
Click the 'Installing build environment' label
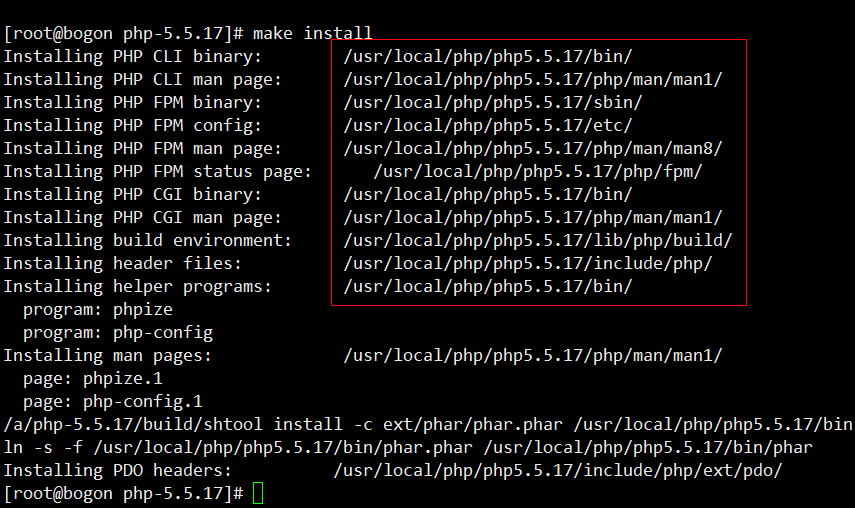[147, 241]
